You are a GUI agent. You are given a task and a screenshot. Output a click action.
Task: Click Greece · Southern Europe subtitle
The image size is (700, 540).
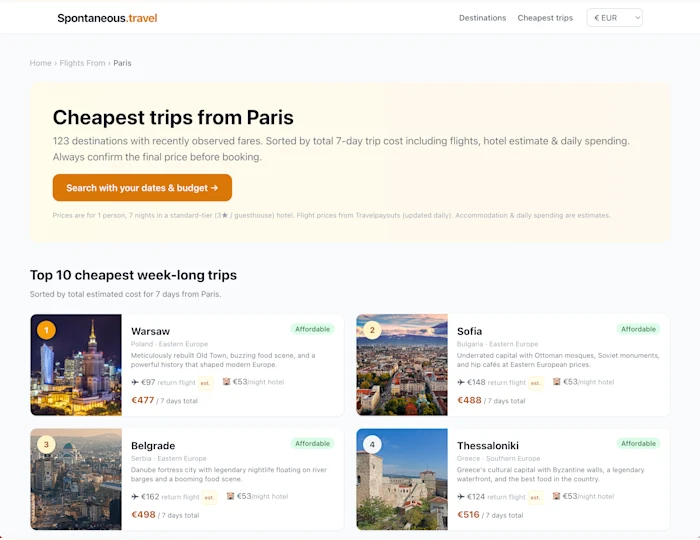click(499, 458)
